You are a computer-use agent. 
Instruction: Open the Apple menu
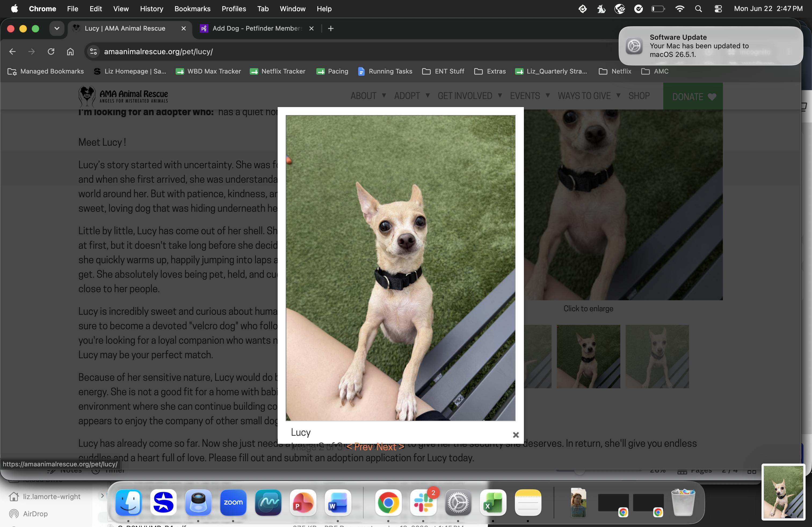click(x=14, y=9)
